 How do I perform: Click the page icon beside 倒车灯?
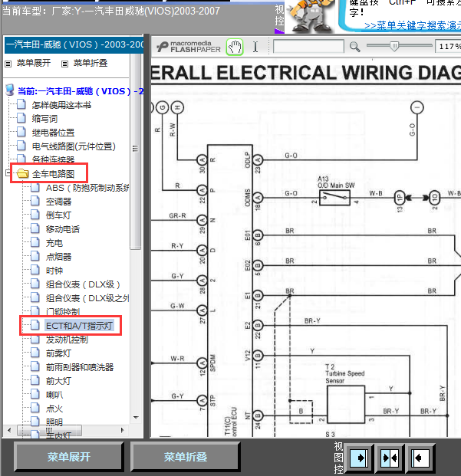click(35, 215)
